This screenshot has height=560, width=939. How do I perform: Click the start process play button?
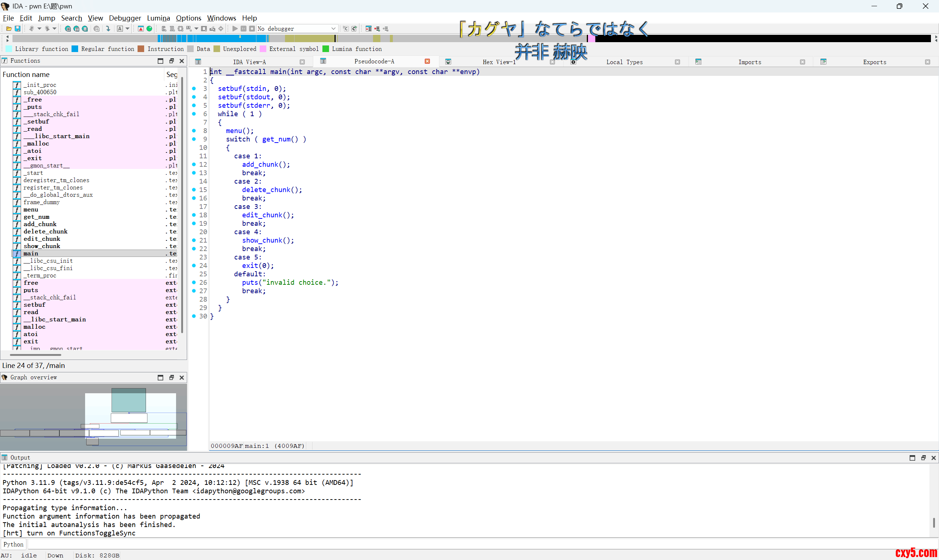tap(235, 29)
